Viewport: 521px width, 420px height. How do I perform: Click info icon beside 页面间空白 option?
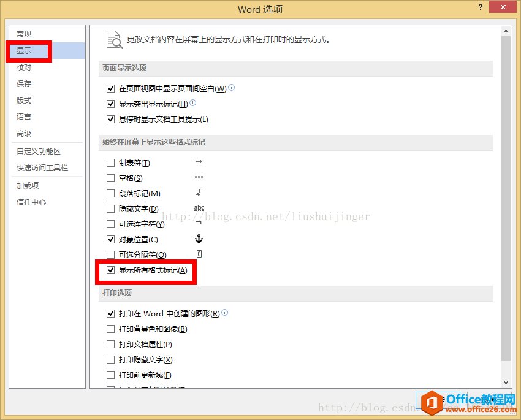coord(232,88)
